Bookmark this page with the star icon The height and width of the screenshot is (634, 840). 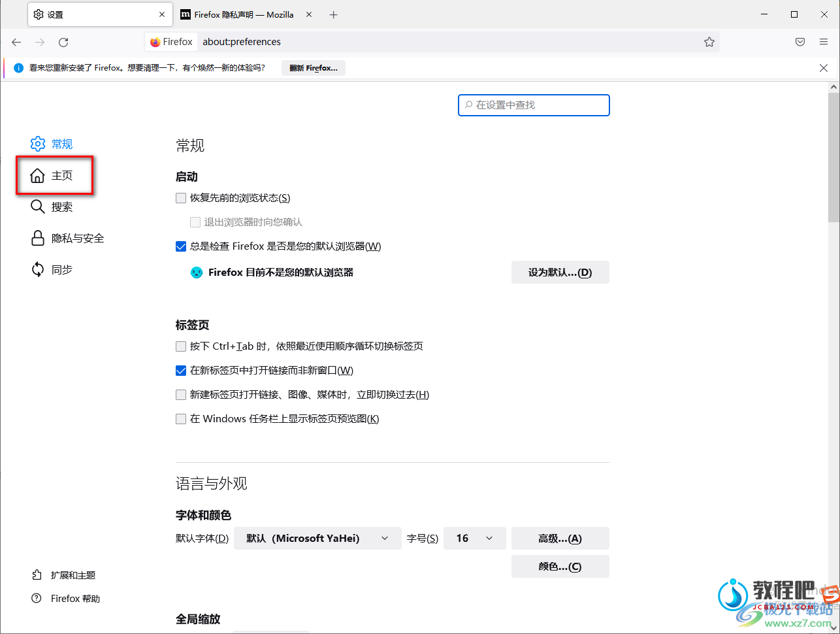709,42
